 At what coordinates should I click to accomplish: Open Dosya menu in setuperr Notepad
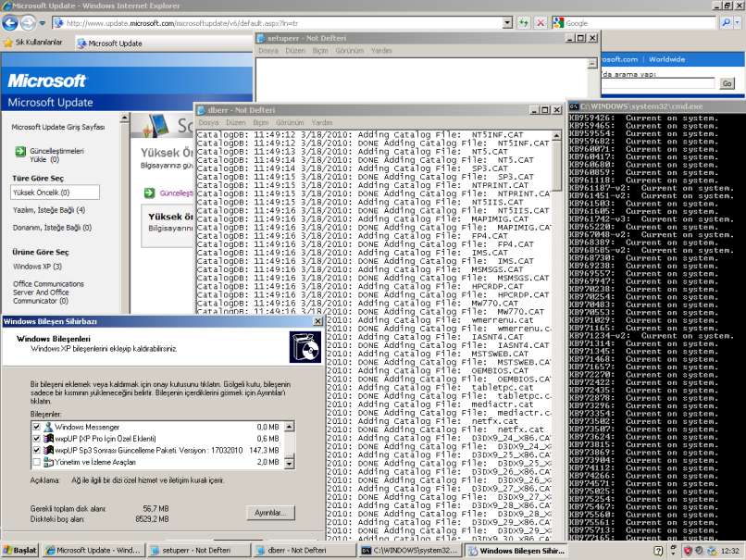267,50
